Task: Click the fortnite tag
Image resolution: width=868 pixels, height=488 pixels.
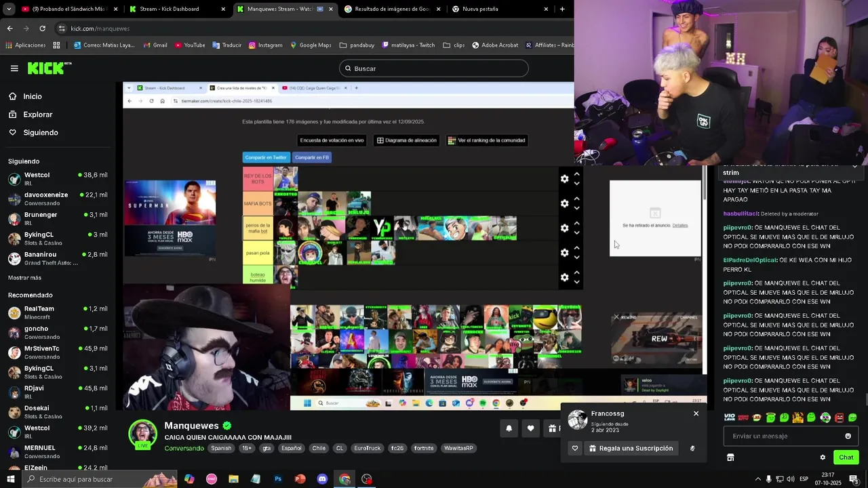Action: click(424, 448)
